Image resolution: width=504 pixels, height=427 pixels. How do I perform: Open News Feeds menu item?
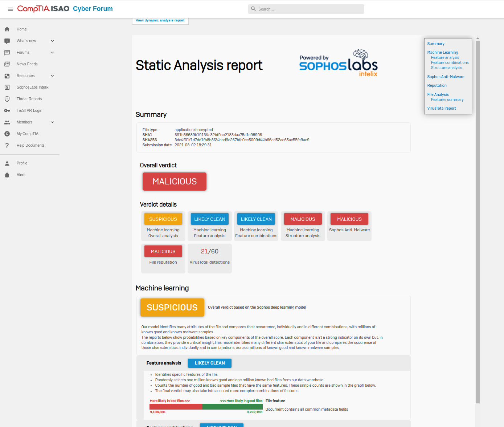coord(27,64)
